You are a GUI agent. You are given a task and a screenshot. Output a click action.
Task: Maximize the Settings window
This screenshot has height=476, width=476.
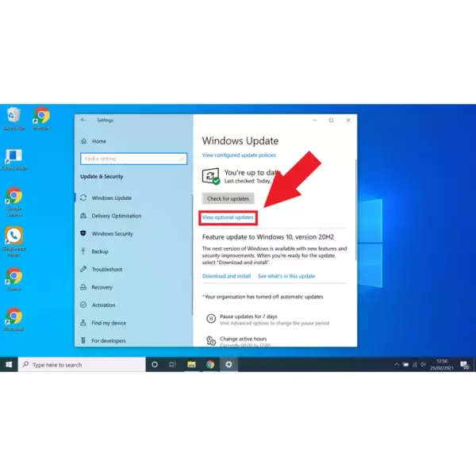pos(331,121)
